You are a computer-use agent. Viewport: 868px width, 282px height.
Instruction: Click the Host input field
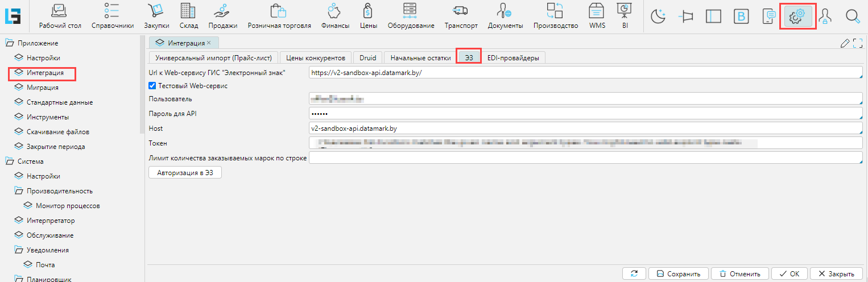pyautogui.click(x=585, y=128)
